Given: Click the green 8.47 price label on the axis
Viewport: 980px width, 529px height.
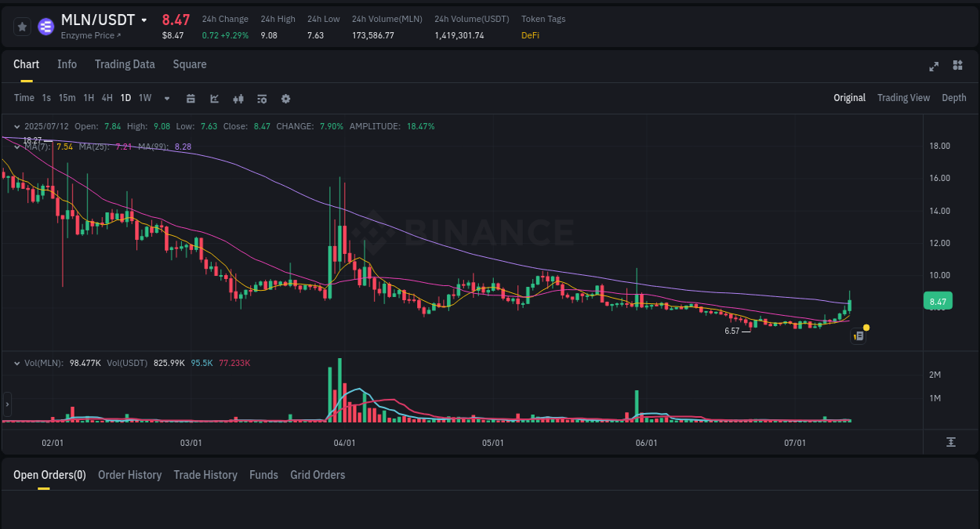Looking at the screenshot, I should tap(938, 300).
